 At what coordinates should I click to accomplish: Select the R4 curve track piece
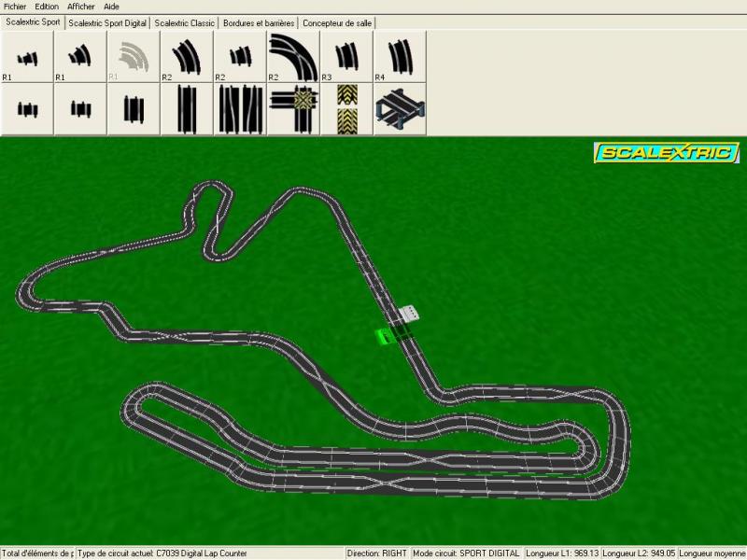click(400, 57)
